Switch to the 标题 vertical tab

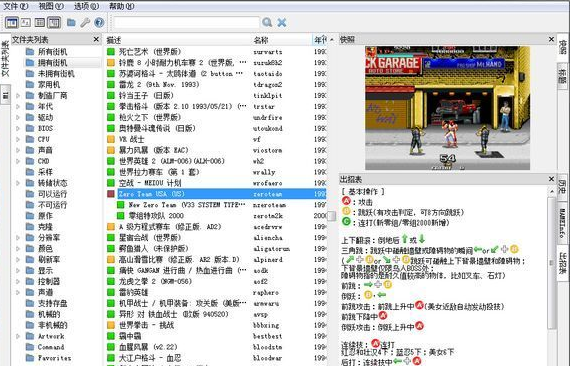click(x=562, y=76)
